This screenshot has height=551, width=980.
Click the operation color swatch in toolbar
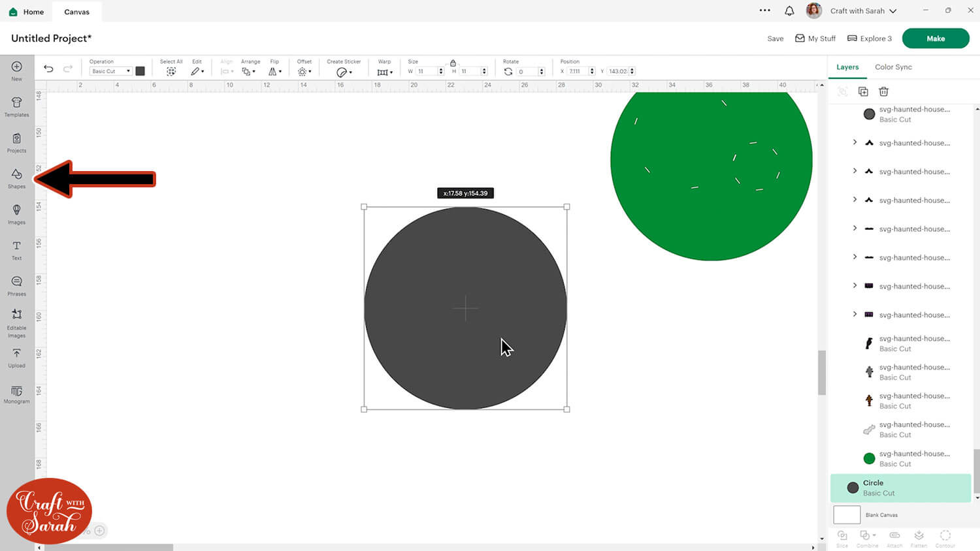tap(140, 71)
